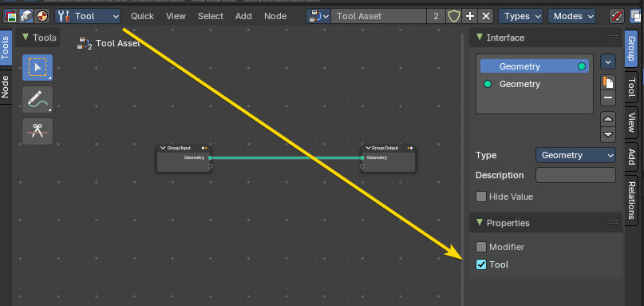Uncheck the Tool checkbox
This screenshot has width=644, height=306.
[x=481, y=264]
